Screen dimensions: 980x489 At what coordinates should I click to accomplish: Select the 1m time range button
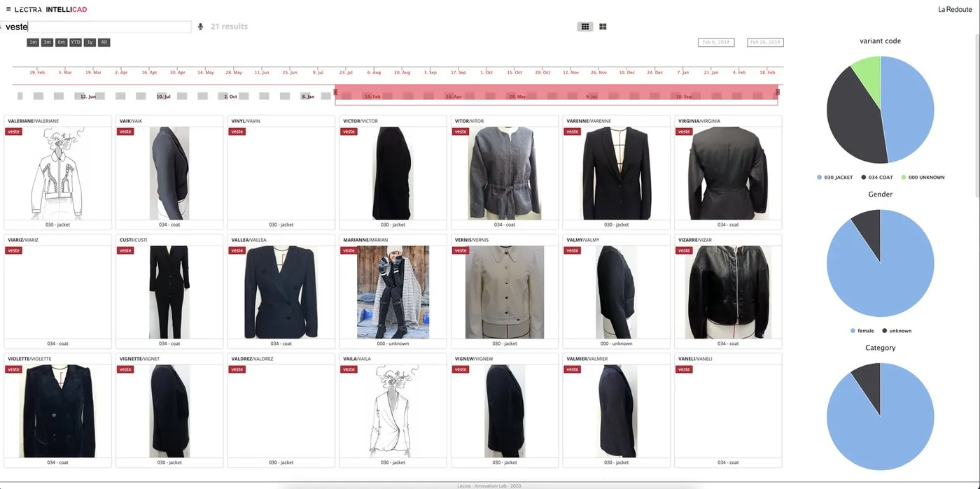point(33,43)
